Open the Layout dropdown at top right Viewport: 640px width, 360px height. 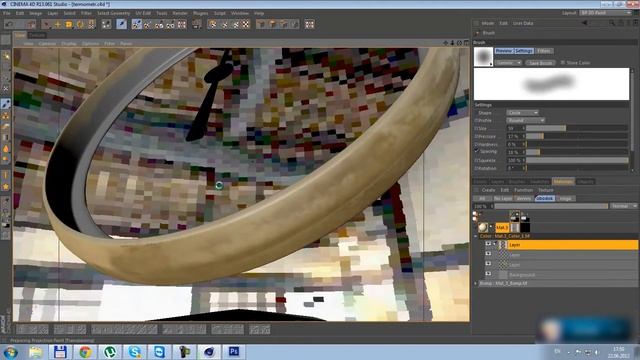(606, 13)
